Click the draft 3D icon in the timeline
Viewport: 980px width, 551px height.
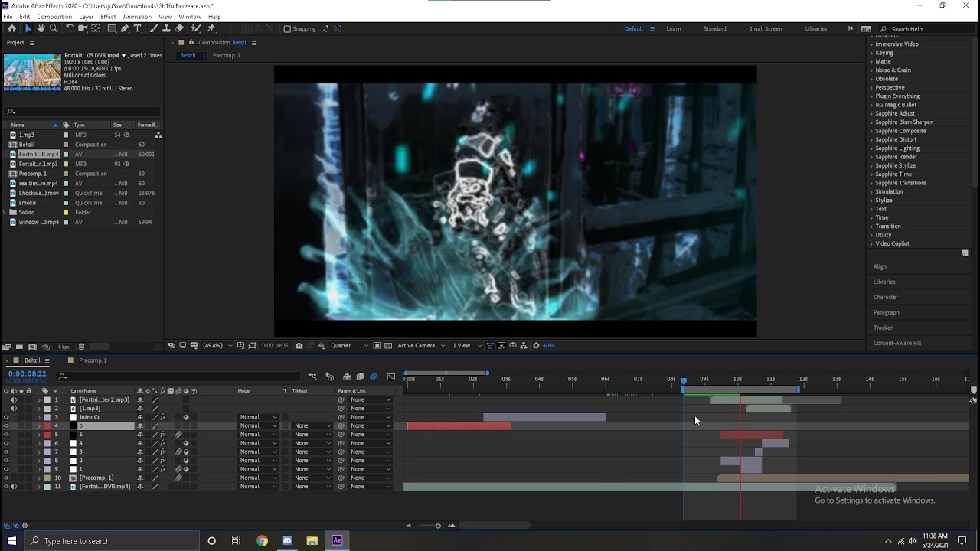tap(330, 377)
